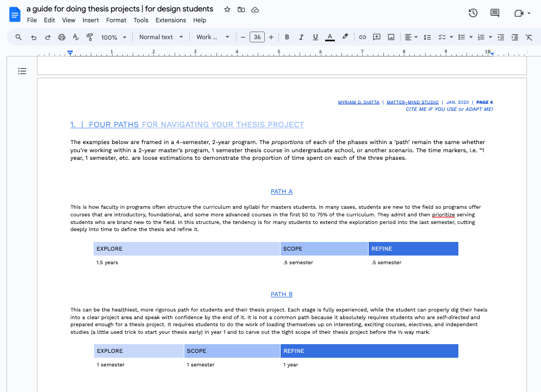Open the Extensions menu
The height and width of the screenshot is (392, 541).
[x=170, y=20]
